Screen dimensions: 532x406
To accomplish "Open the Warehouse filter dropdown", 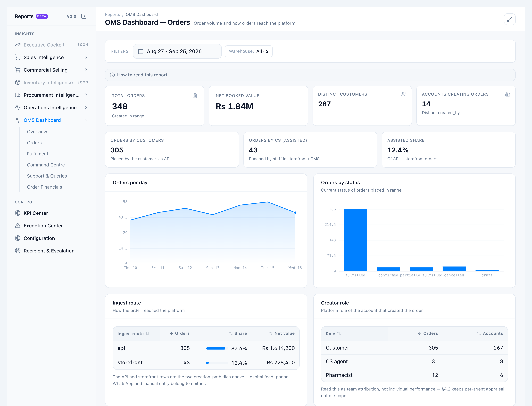I will point(249,51).
